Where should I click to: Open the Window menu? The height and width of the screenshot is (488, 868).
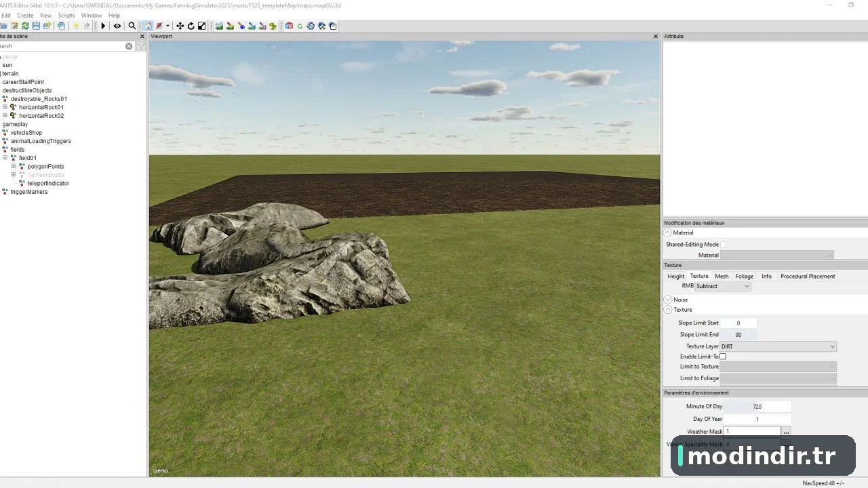(x=92, y=15)
